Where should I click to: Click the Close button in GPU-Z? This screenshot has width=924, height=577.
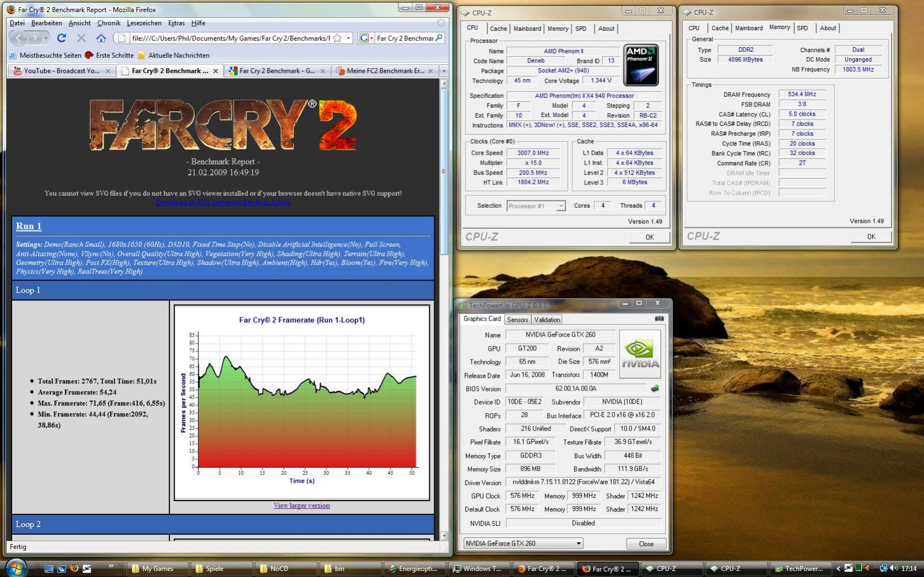pos(646,543)
